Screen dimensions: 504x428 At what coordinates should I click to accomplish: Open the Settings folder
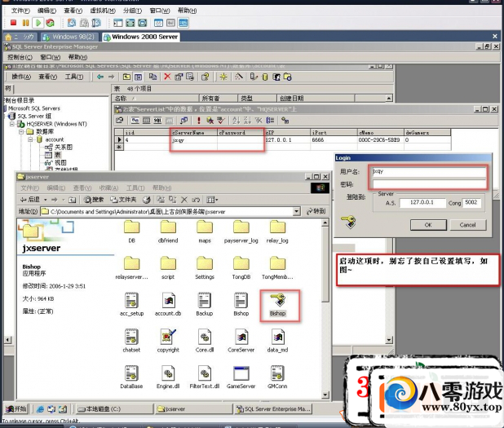pos(205,267)
